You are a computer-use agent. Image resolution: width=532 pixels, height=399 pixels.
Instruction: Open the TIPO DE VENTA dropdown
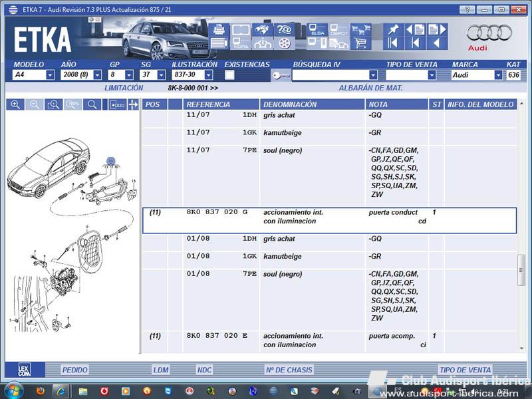(x=432, y=75)
